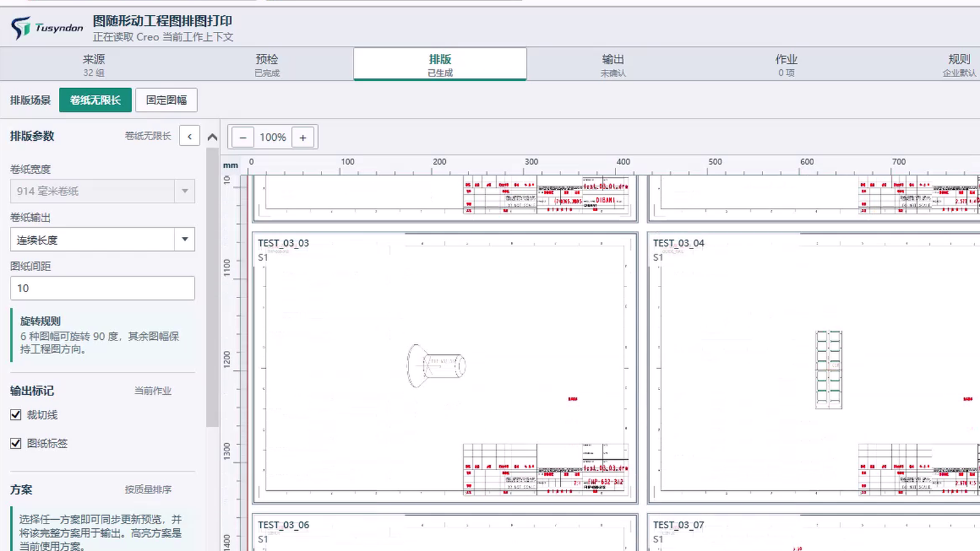The image size is (980, 551).
Task: Select the 排版 tab
Action: coord(440,64)
